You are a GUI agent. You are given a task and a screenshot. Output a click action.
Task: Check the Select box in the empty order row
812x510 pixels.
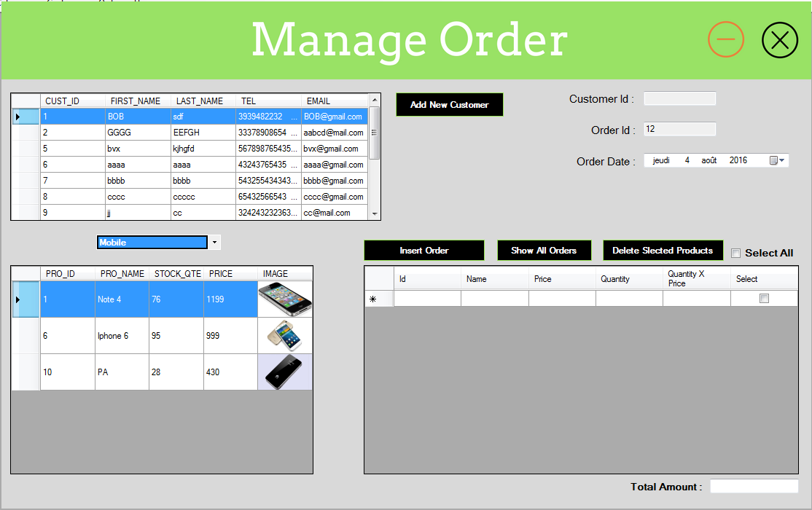(x=764, y=298)
